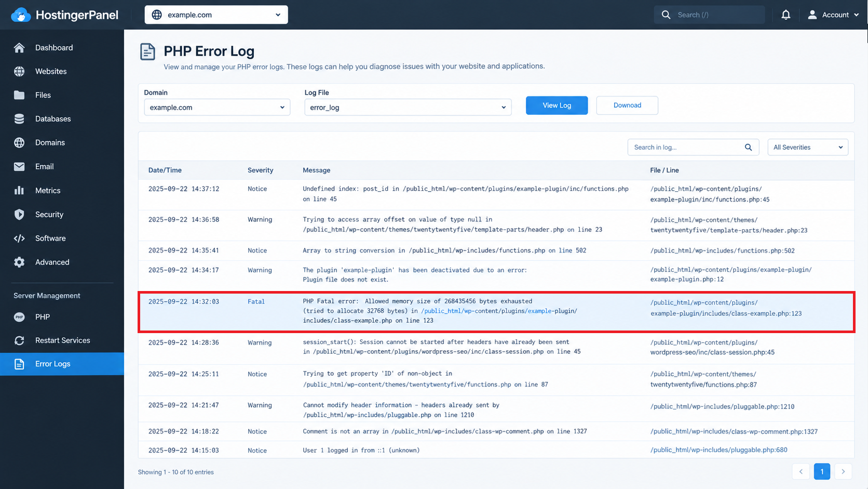868x489 pixels.
Task: Go to next page arrow
Action: 843,471
